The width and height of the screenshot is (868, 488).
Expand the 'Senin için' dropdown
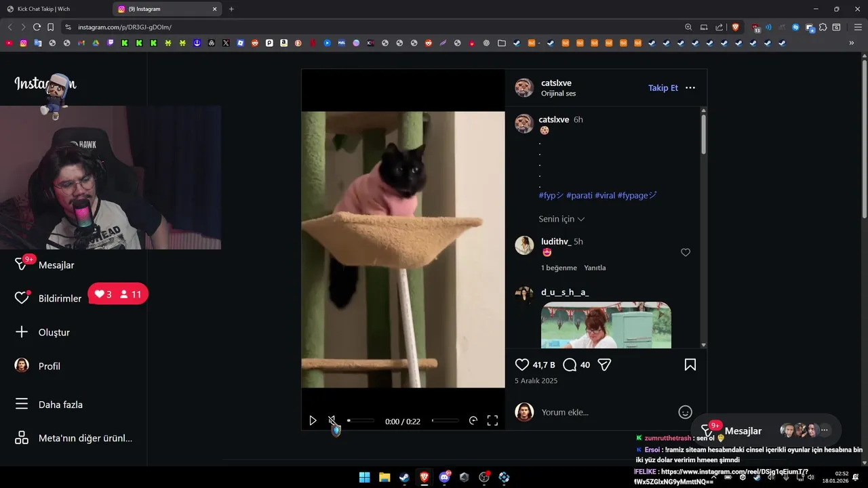click(561, 219)
